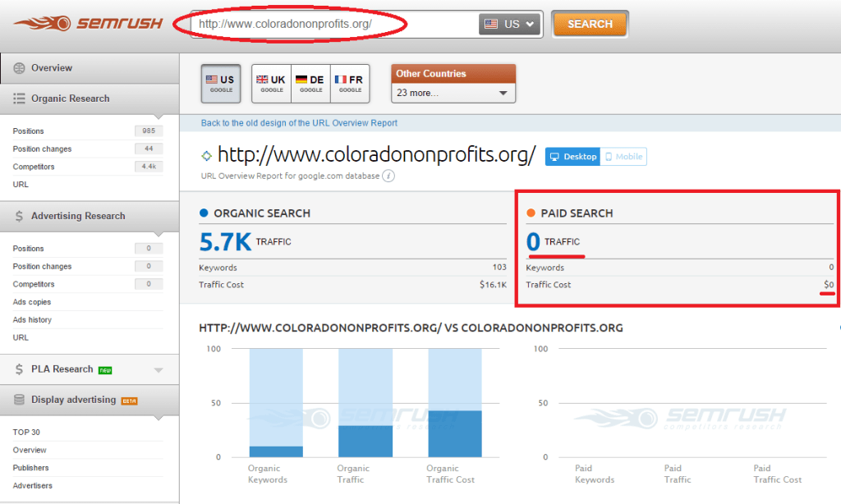Click the SEMrush logo
Viewport: 841px width, 504px height.
(x=88, y=24)
